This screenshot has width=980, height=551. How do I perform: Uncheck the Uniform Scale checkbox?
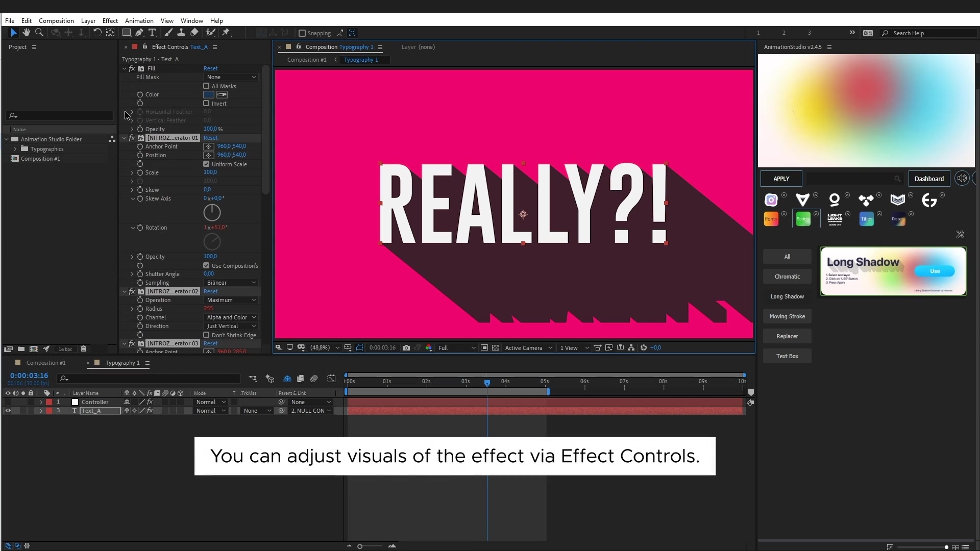[206, 164]
